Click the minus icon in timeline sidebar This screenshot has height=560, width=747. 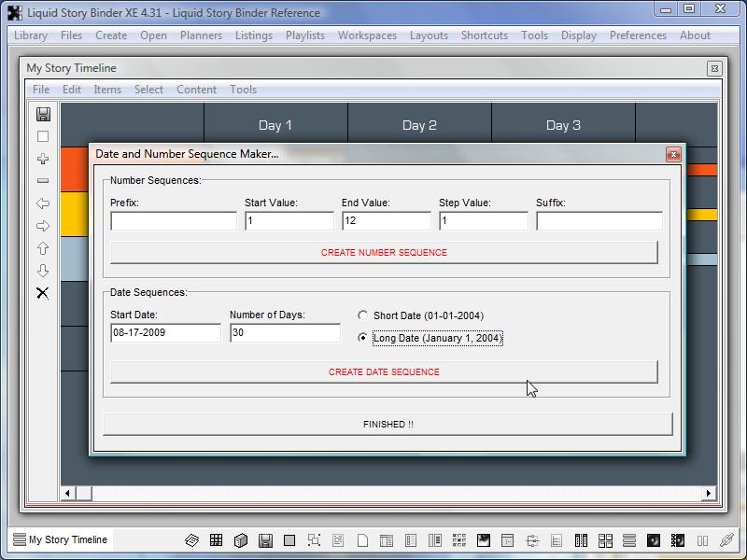[x=43, y=181]
